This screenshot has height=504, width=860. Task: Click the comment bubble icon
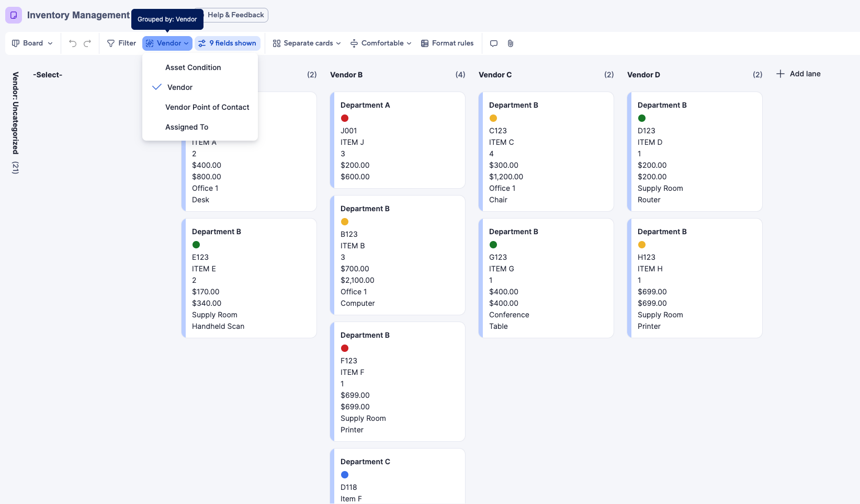tap(493, 43)
